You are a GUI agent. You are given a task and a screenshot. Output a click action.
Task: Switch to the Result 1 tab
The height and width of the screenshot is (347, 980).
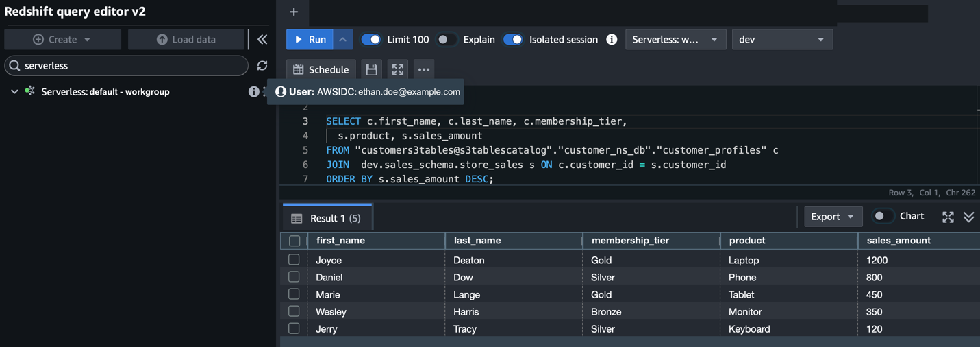(327, 218)
